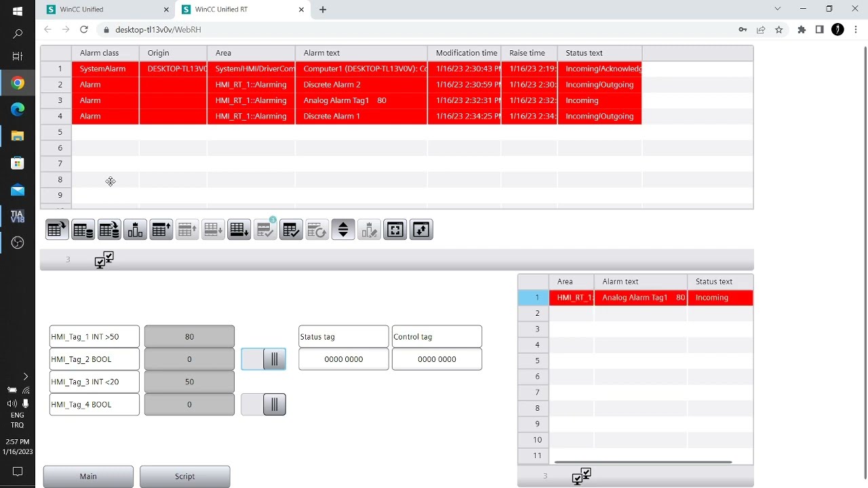Open TIA Portal V18 from taskbar

pos(18,216)
